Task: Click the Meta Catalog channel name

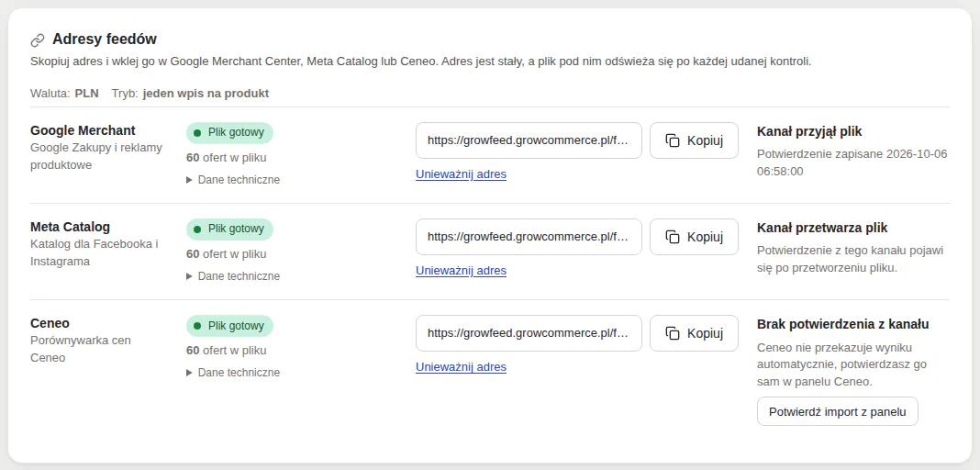Action: click(70, 227)
